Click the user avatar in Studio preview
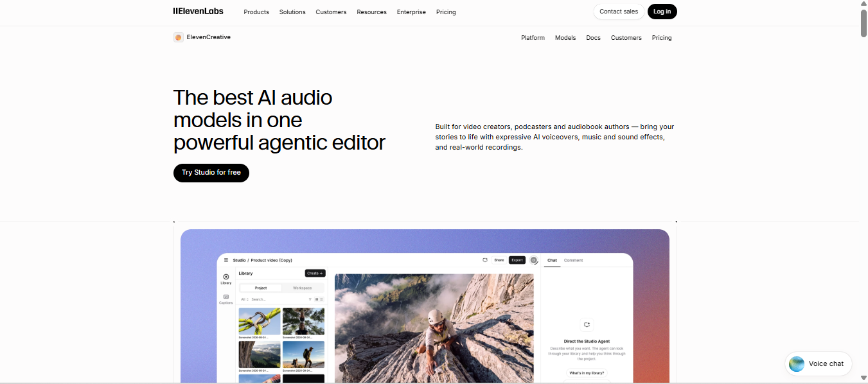 coord(533,260)
